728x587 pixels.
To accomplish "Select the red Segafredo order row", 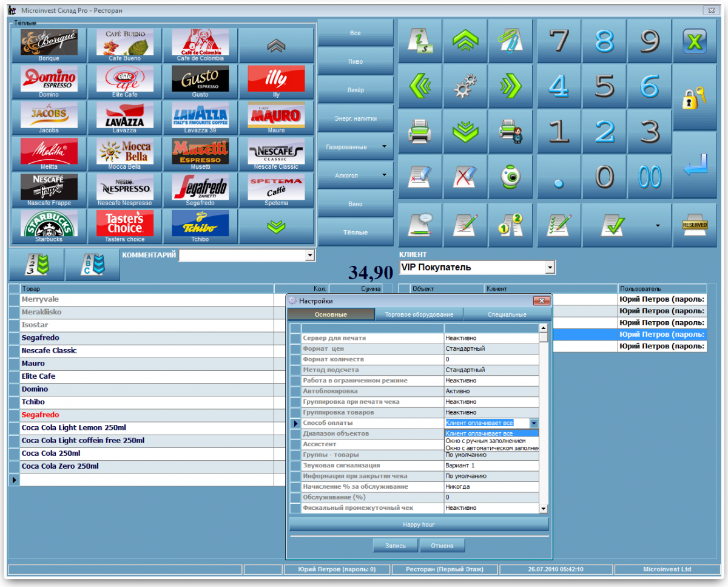I will (x=147, y=415).
